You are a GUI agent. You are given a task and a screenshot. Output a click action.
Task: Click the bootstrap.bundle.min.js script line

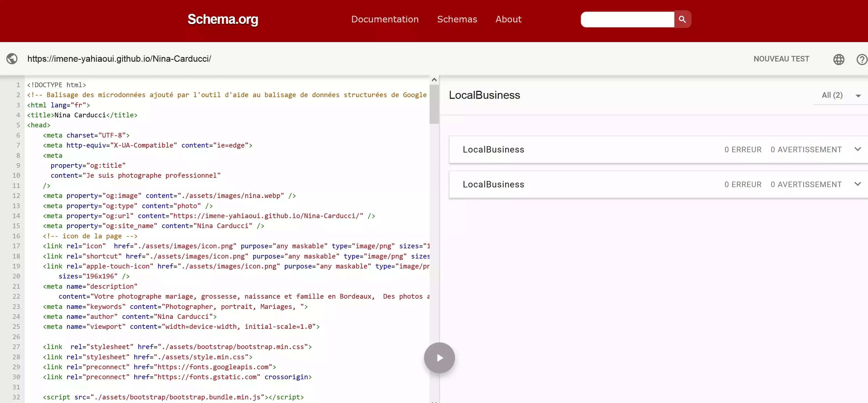pos(173,397)
